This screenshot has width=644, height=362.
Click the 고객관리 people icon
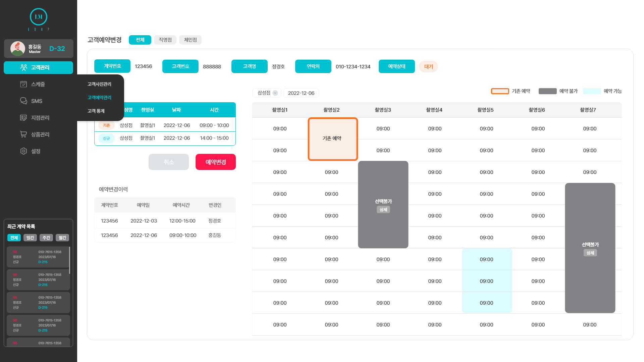(24, 67)
